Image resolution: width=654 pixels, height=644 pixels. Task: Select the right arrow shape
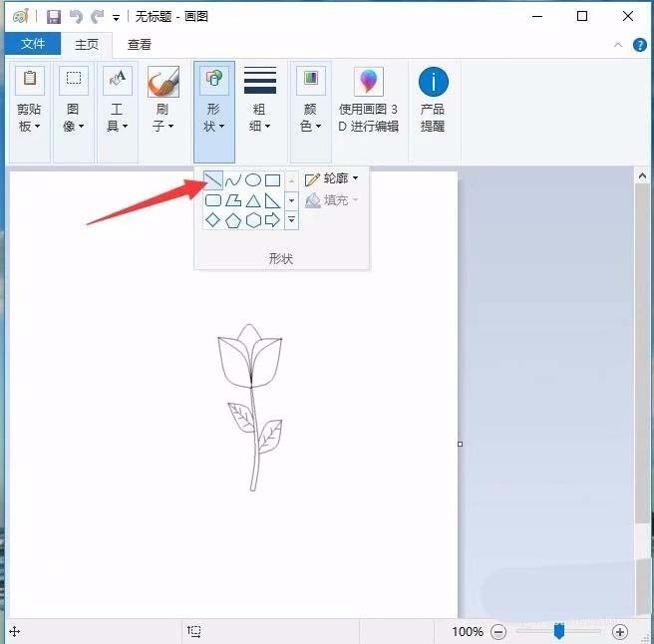tap(272, 219)
